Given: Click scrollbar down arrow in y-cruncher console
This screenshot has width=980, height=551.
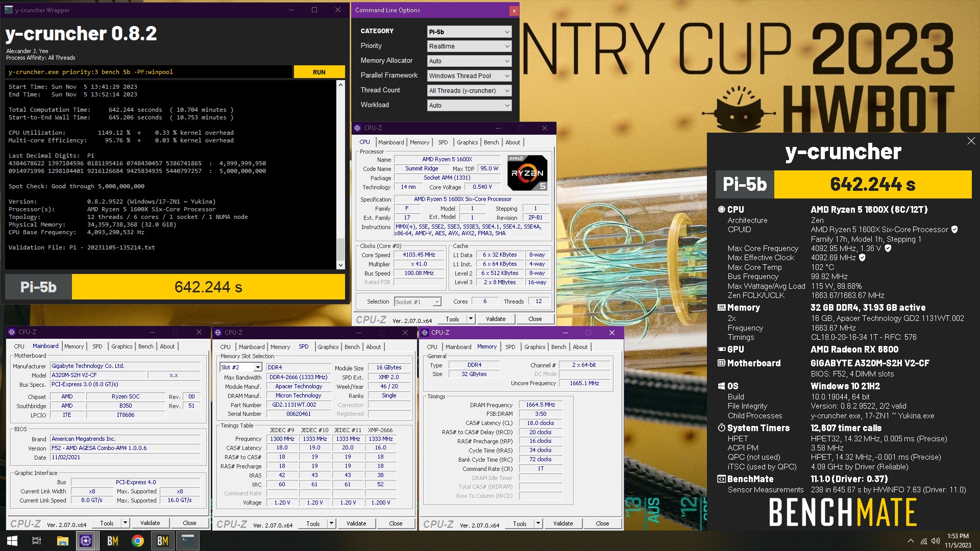Looking at the screenshot, I should 340,265.
